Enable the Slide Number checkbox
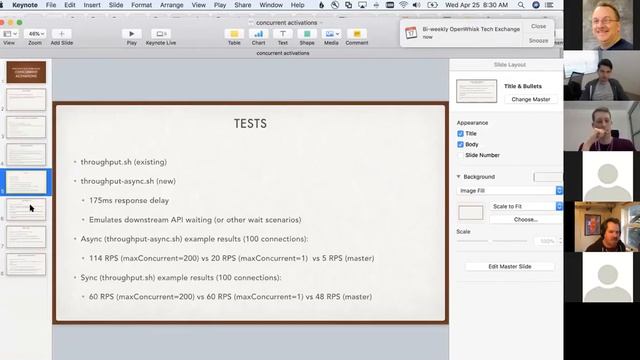 (x=460, y=155)
